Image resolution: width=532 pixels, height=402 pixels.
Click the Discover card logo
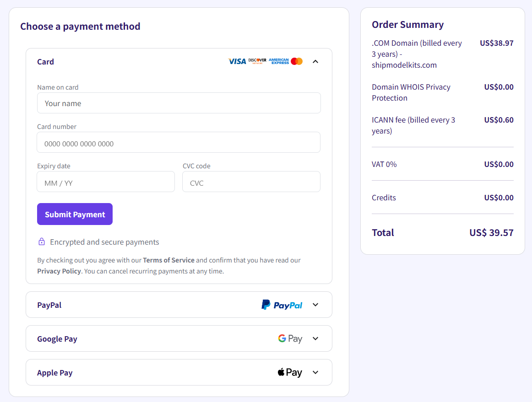point(257,61)
